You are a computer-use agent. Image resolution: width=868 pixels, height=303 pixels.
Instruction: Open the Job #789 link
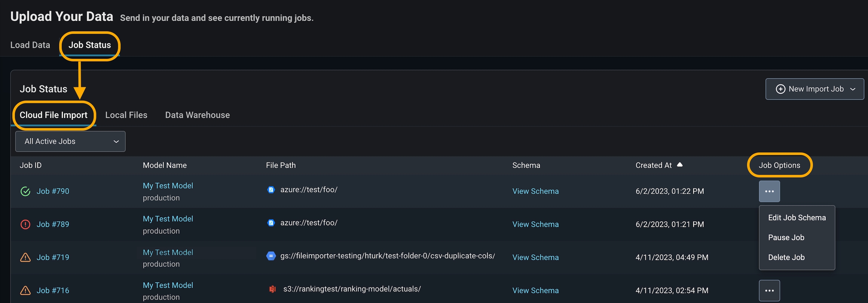53,224
